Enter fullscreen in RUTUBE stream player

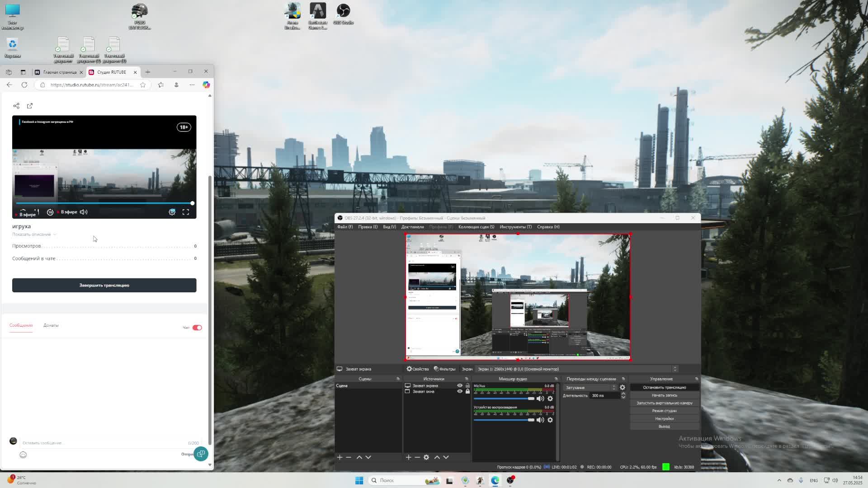(x=186, y=212)
